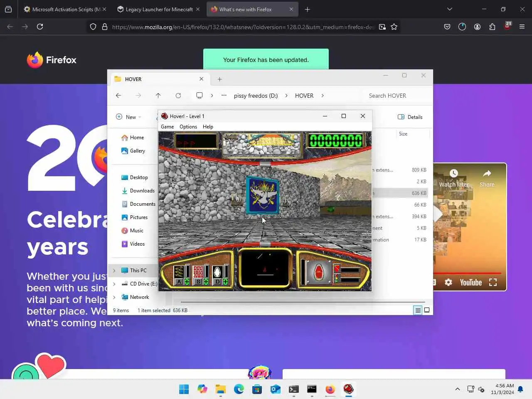Click the 809 KB file size cell
The height and width of the screenshot is (399, 532).
419,170
